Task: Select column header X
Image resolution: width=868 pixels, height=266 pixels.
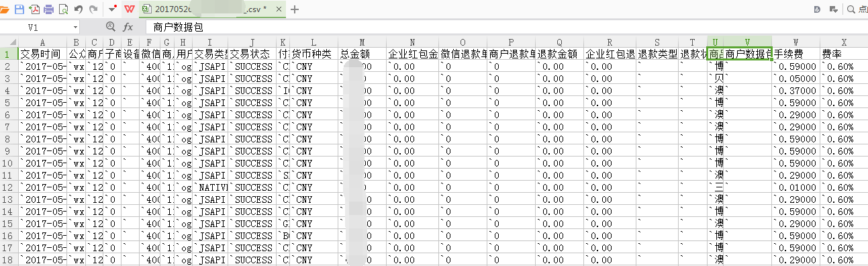Action: coord(844,42)
